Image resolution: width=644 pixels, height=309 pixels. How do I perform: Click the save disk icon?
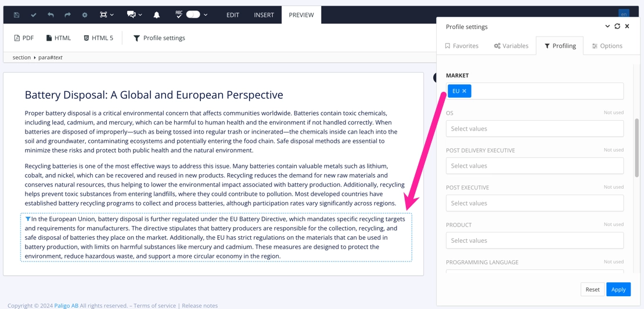16,15
